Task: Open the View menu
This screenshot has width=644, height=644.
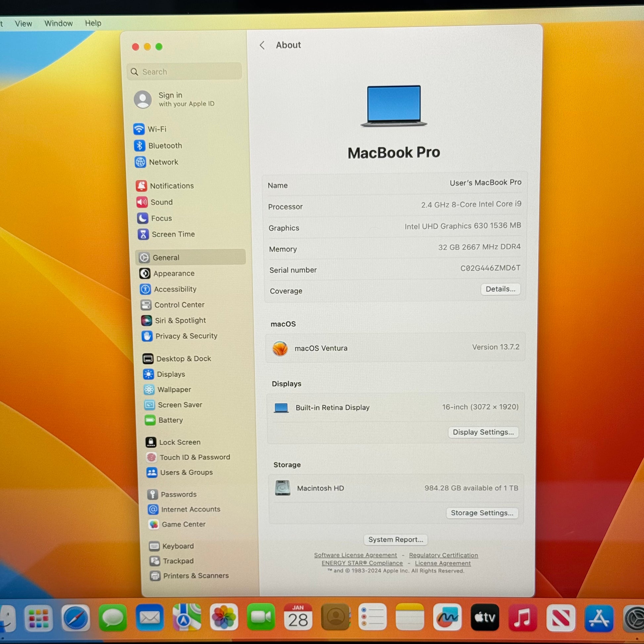Action: pyautogui.click(x=23, y=24)
